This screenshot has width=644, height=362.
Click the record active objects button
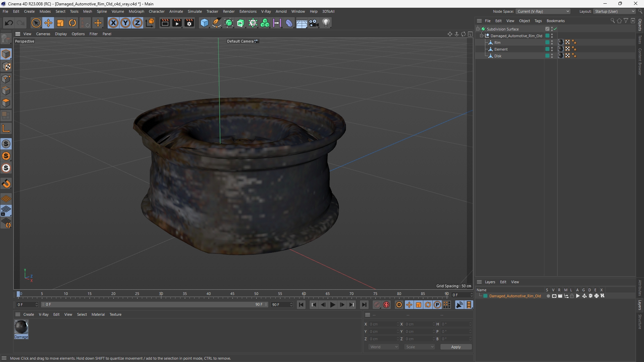[377, 305]
